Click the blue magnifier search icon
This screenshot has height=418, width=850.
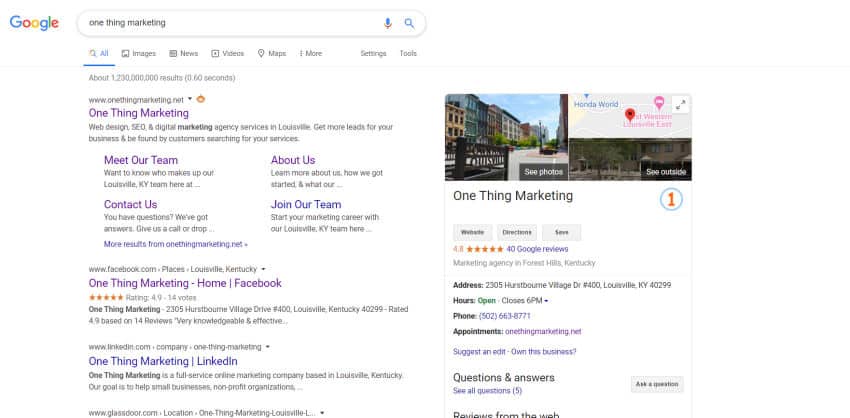coord(409,23)
